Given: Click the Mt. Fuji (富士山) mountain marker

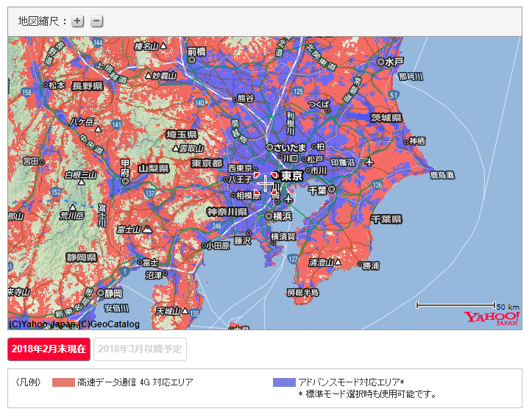Looking at the screenshot, I should point(149,229).
